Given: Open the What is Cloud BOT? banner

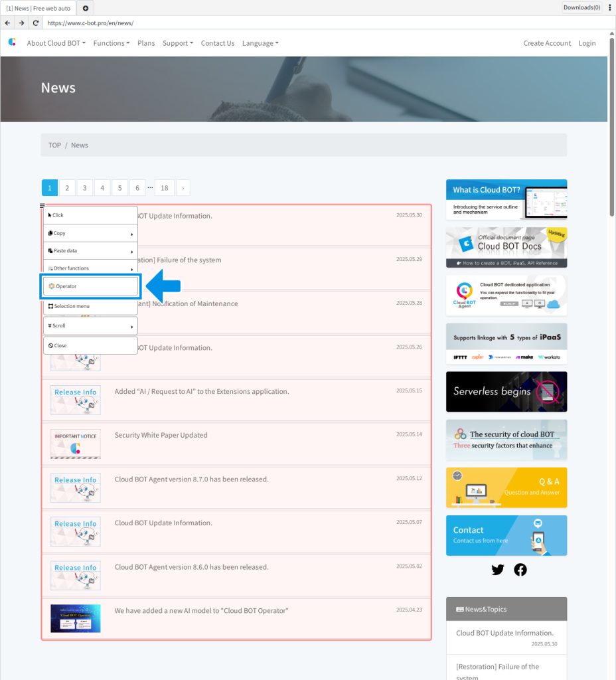Looking at the screenshot, I should pyautogui.click(x=506, y=199).
